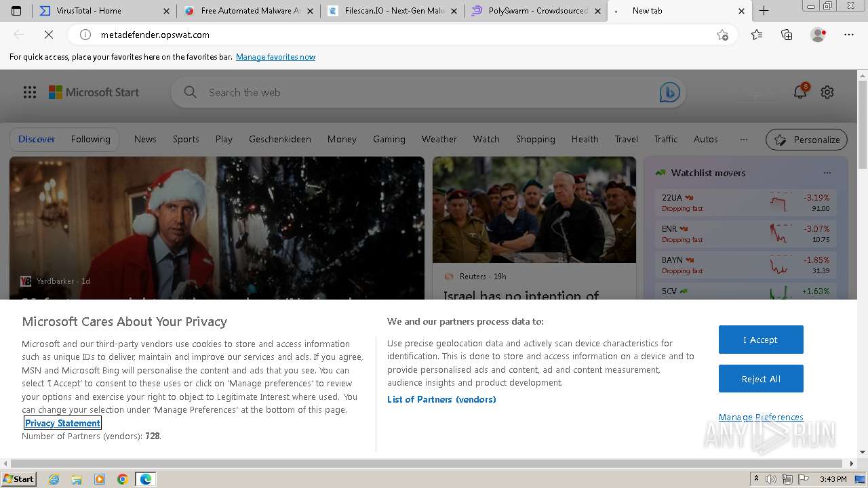
Task: Select the Following feed tab
Action: coord(90,139)
